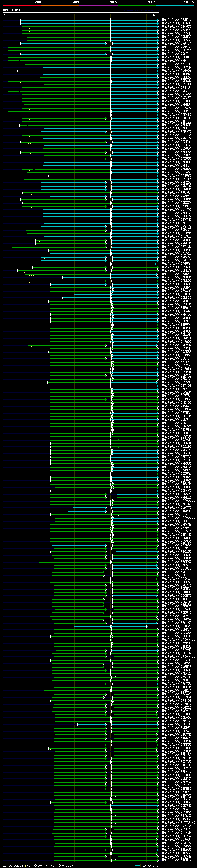This screenshot has height=868, width=197.
Task: Open hit UniRef100_Q6T706
Action: click(177, 210)
